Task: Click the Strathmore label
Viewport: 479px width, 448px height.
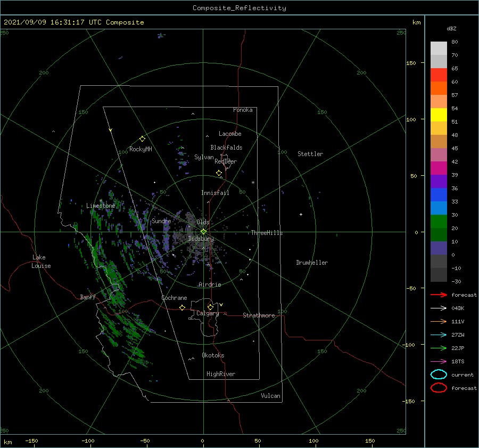Action: (x=259, y=315)
